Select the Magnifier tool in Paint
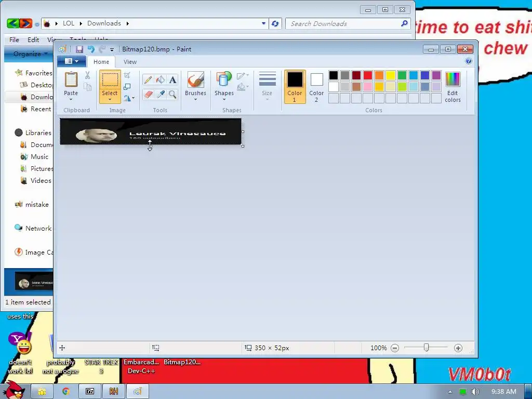The height and width of the screenshot is (399, 532). tap(172, 94)
